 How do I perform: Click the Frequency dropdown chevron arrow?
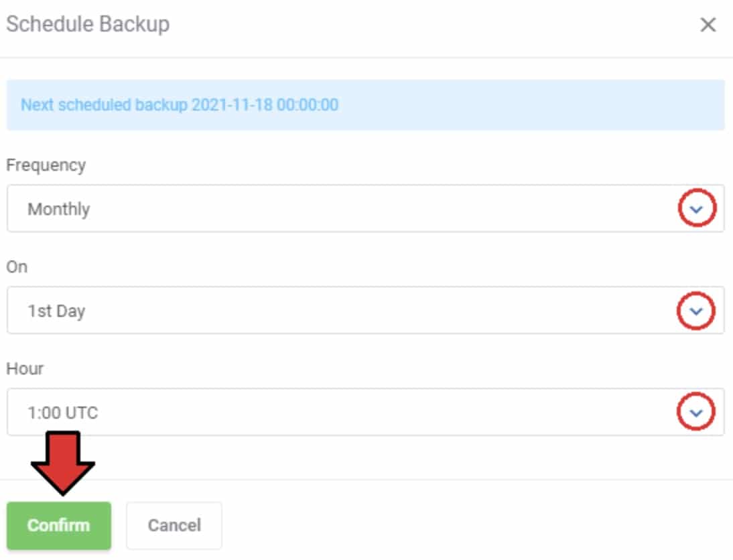click(697, 209)
